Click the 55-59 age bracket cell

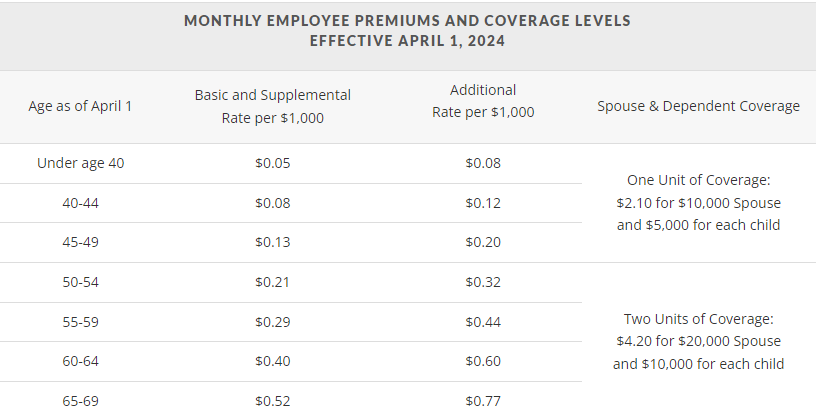(81, 322)
